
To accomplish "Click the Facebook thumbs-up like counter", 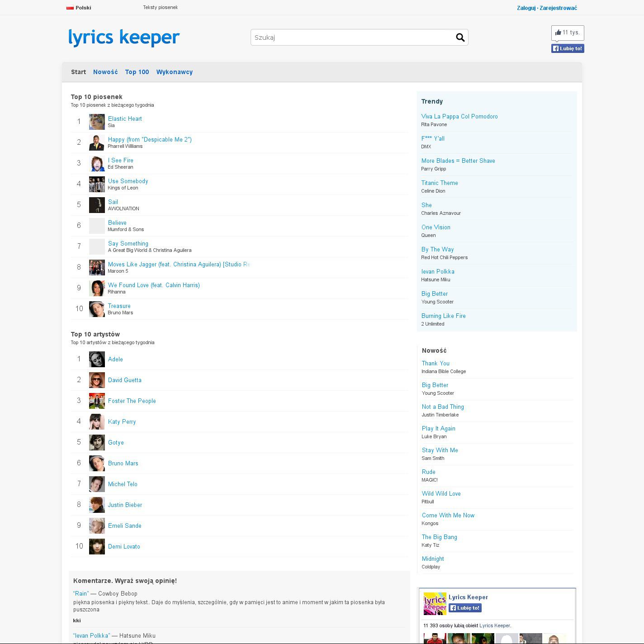I will (x=567, y=33).
